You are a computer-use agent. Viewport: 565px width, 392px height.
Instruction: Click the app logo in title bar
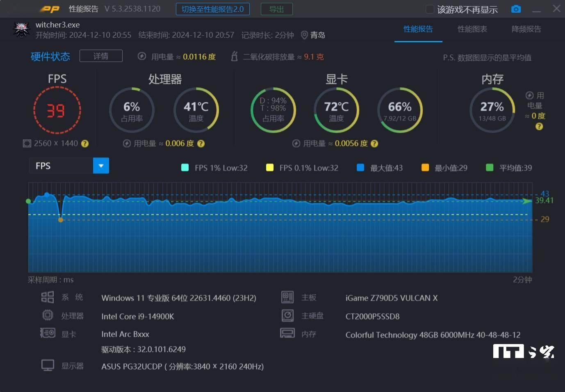50,9
